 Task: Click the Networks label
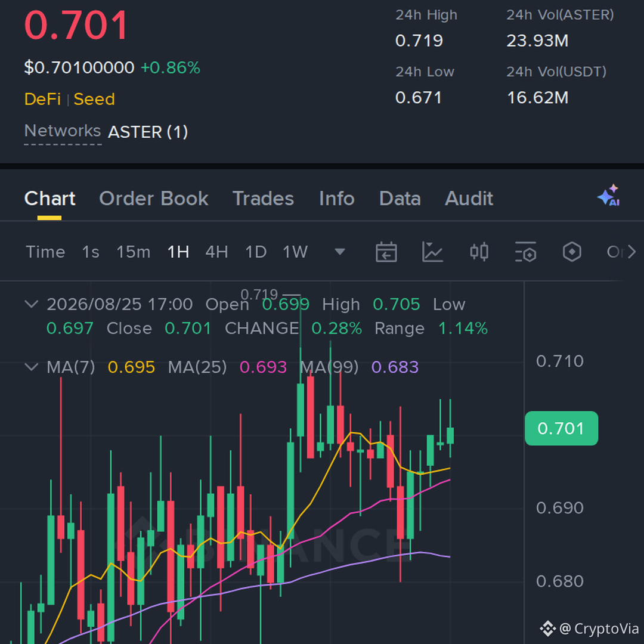63,131
